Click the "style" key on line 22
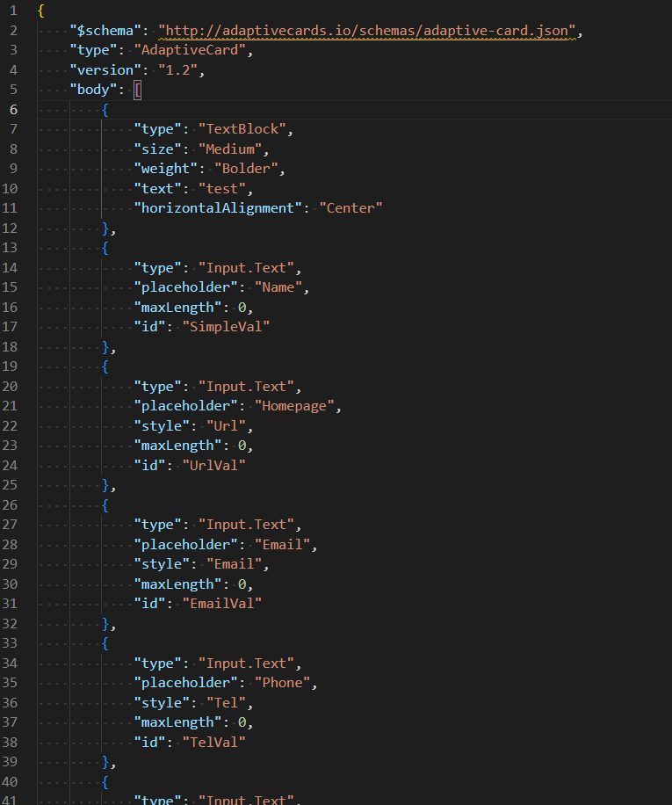Screen dimensions: 672x805 coord(162,426)
